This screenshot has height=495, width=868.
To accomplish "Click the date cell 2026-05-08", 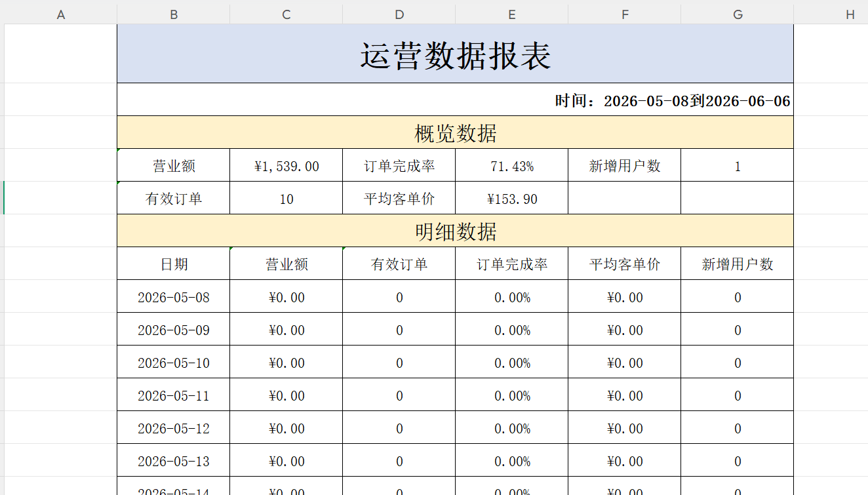I will click(174, 296).
